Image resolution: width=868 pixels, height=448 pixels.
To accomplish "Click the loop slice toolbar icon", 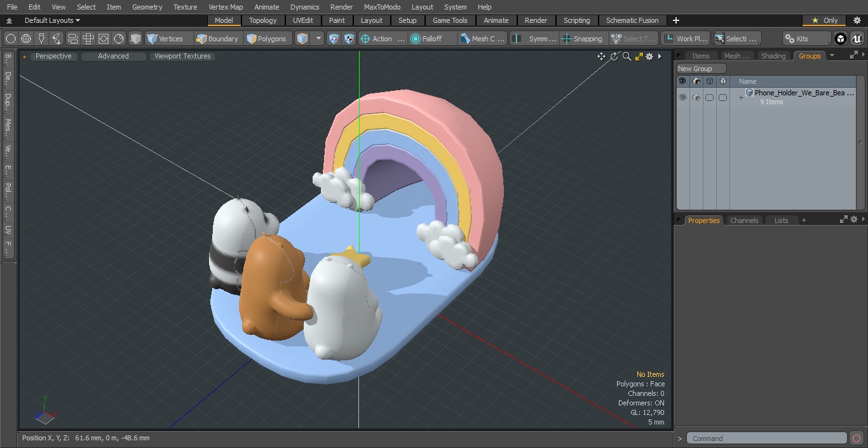I will pyautogui.click(x=72, y=39).
